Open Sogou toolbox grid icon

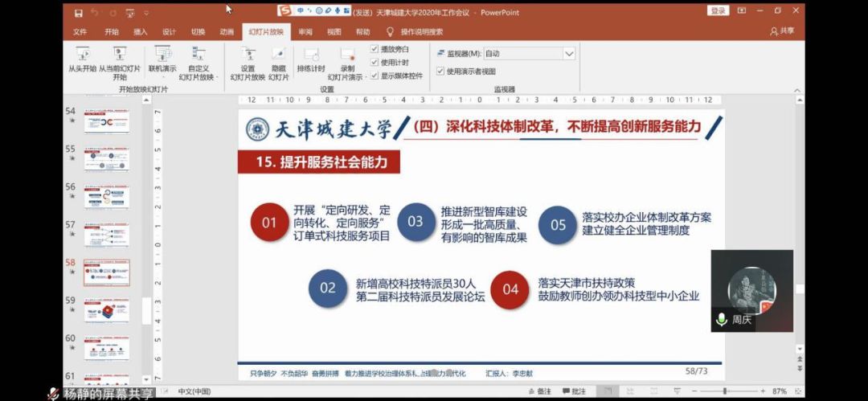tap(347, 10)
